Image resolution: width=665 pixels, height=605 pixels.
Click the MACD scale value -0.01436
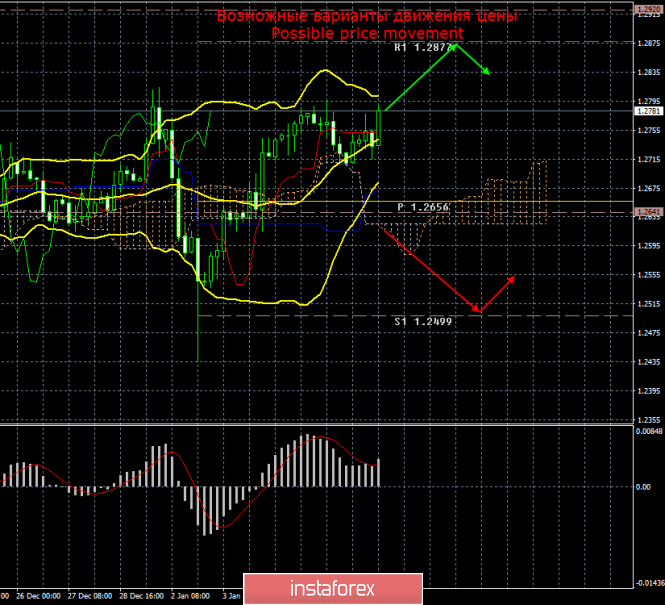click(649, 583)
